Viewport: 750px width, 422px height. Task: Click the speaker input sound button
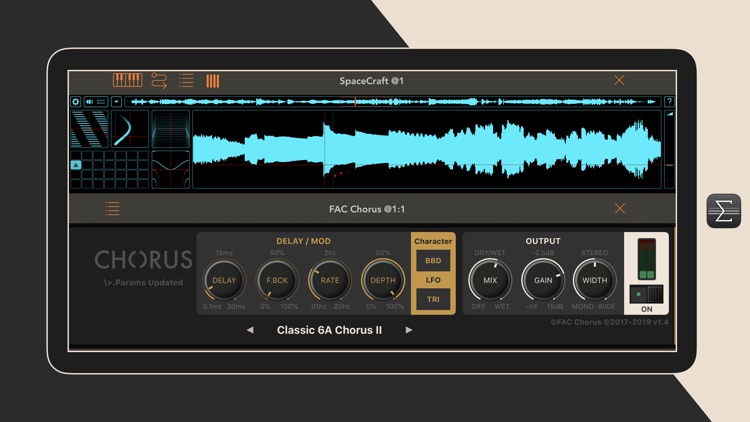(96, 101)
